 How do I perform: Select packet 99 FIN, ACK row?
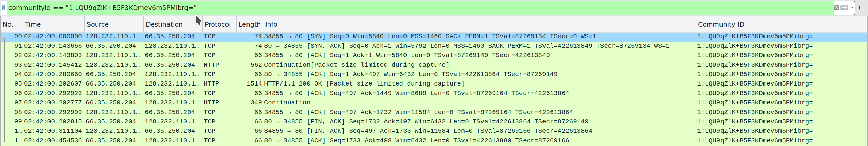click(434, 122)
